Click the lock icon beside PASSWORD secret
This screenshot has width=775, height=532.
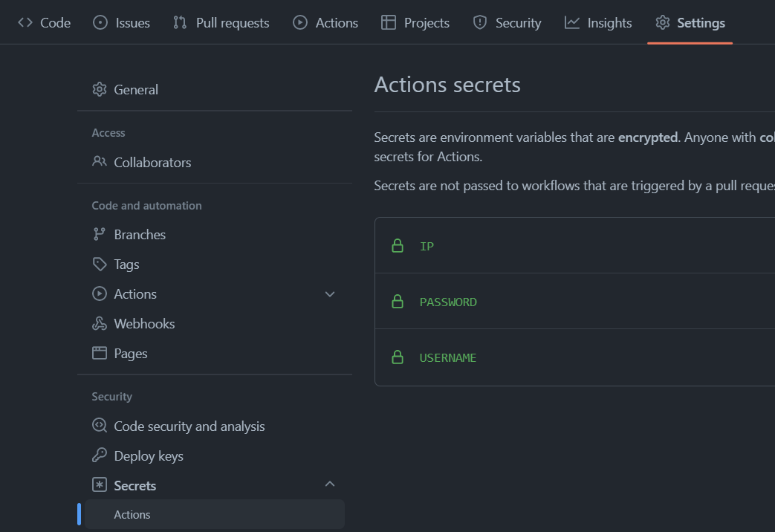(x=398, y=302)
